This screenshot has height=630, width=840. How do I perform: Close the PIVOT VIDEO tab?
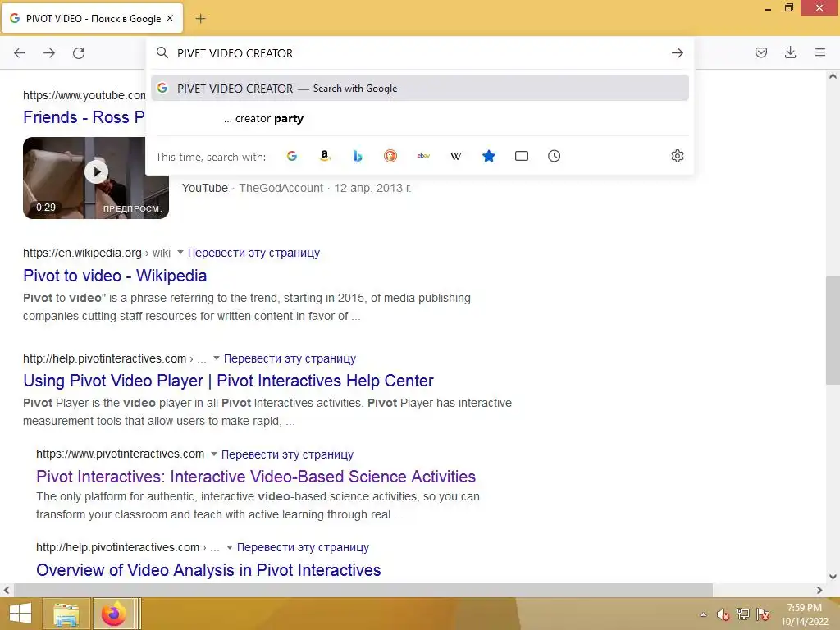(x=170, y=18)
